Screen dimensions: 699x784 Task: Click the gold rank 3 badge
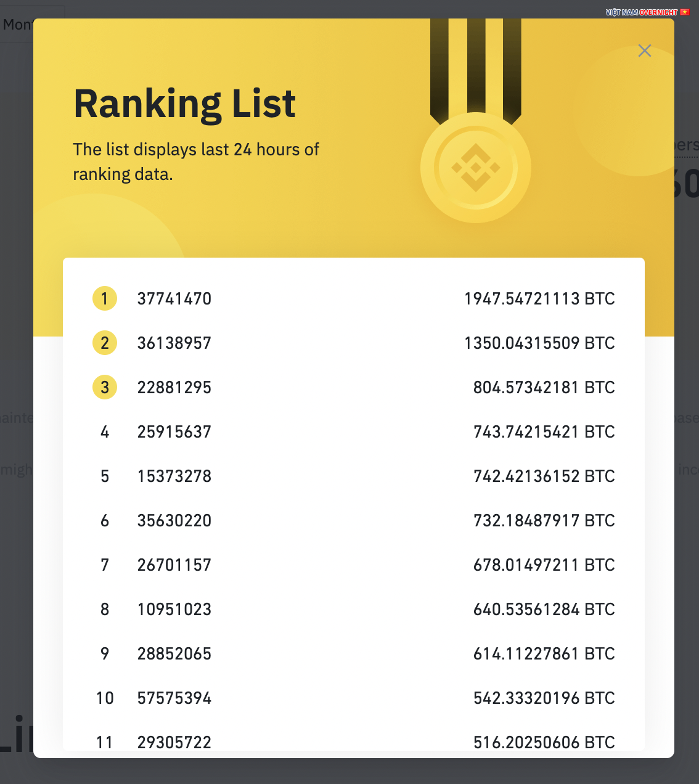pyautogui.click(x=105, y=388)
